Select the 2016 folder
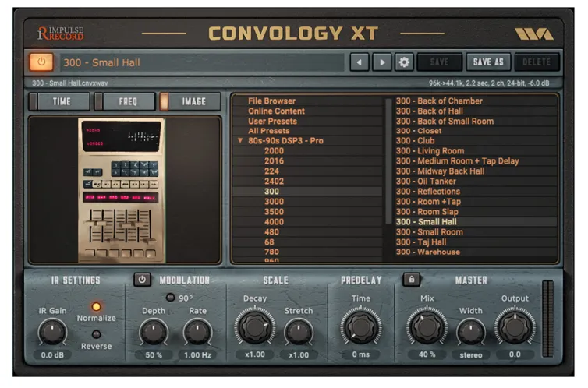The height and width of the screenshot is (388, 588). pos(275,161)
